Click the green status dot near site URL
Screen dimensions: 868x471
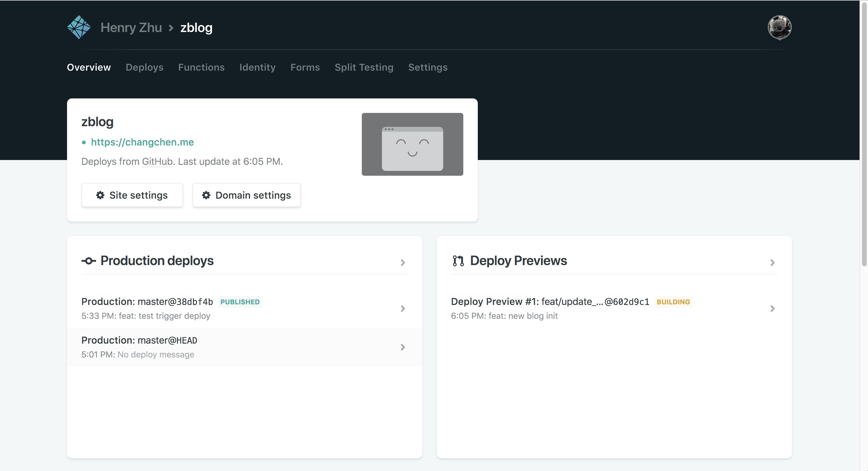[84, 143]
